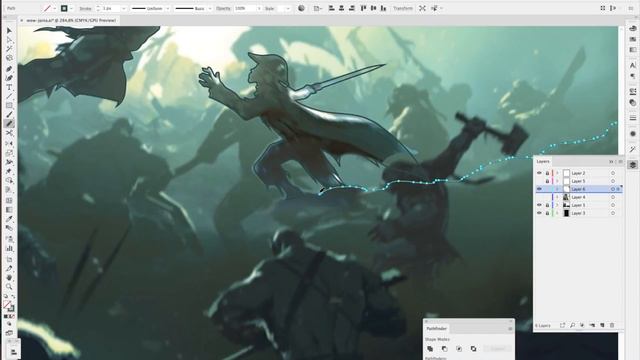Select the Hand tool
The width and height of the screenshot is (640, 360).
pos(9,278)
